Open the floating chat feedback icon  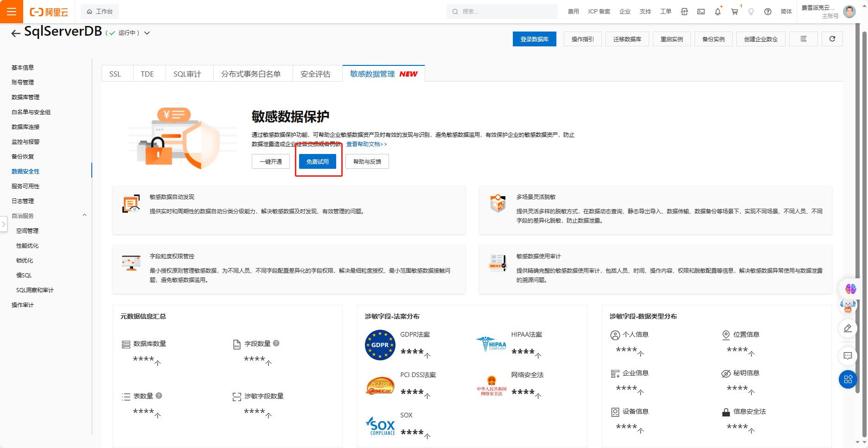[x=848, y=356]
